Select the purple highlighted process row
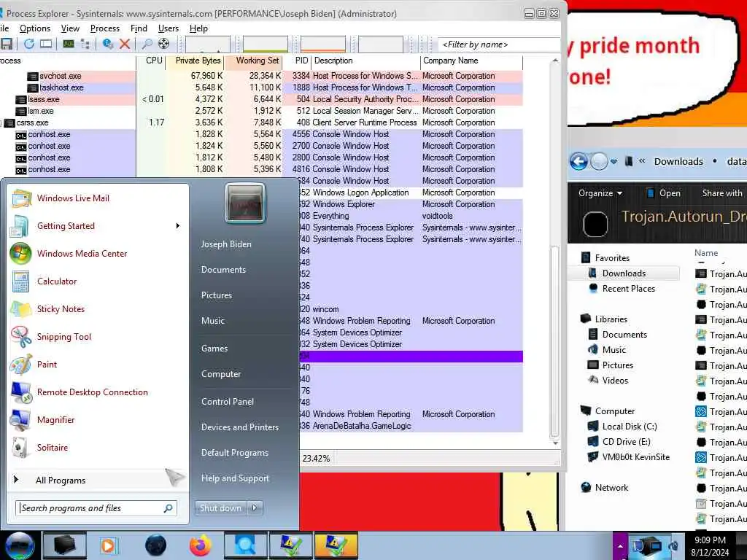The height and width of the screenshot is (560, 747). (x=411, y=356)
